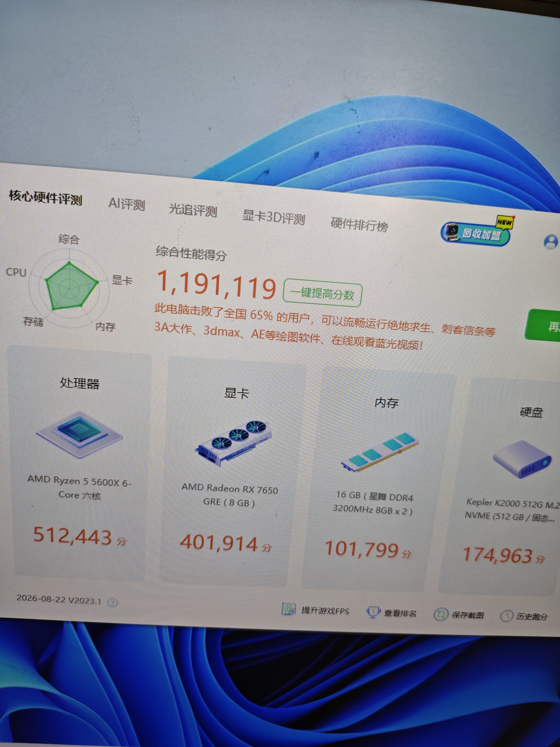Click the 16 GB DDR4 3200MHz text

coord(374,503)
